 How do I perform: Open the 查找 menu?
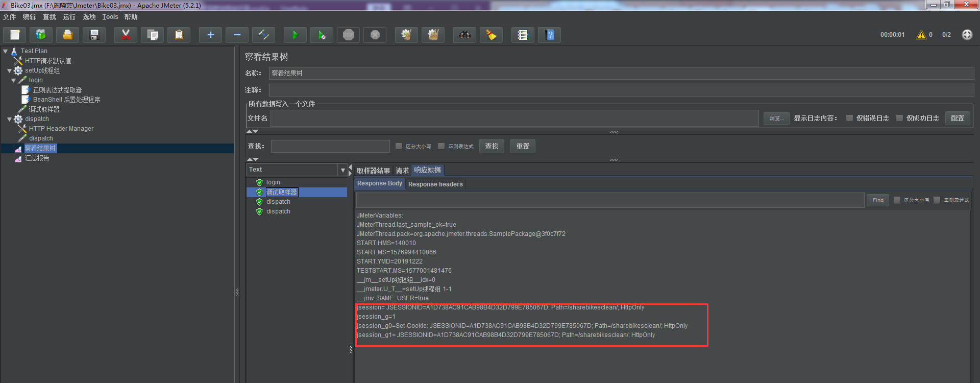[x=50, y=17]
